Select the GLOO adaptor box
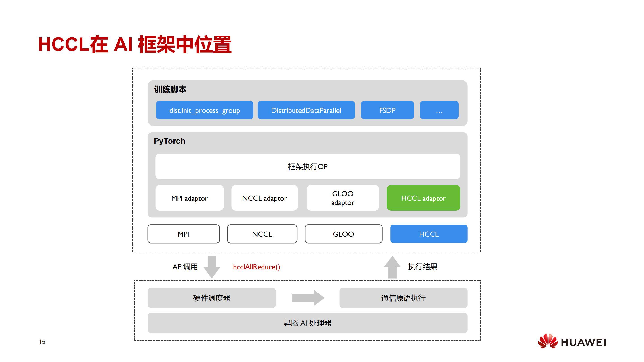This screenshot has height=362, width=644. [343, 198]
